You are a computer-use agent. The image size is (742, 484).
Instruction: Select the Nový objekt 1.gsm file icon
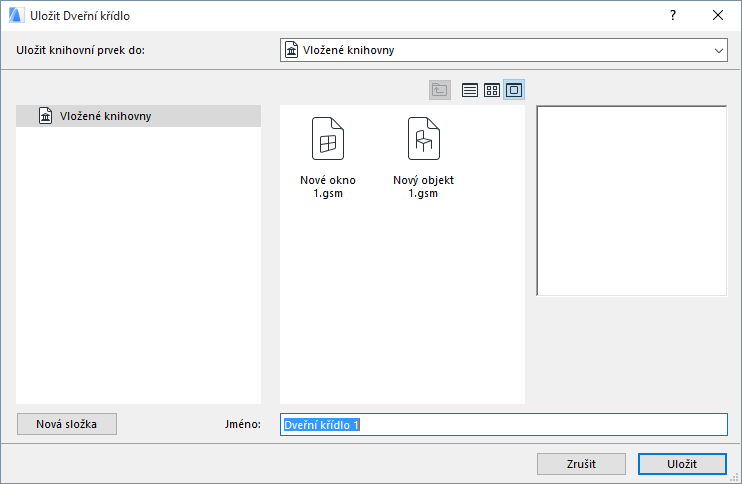(x=424, y=139)
